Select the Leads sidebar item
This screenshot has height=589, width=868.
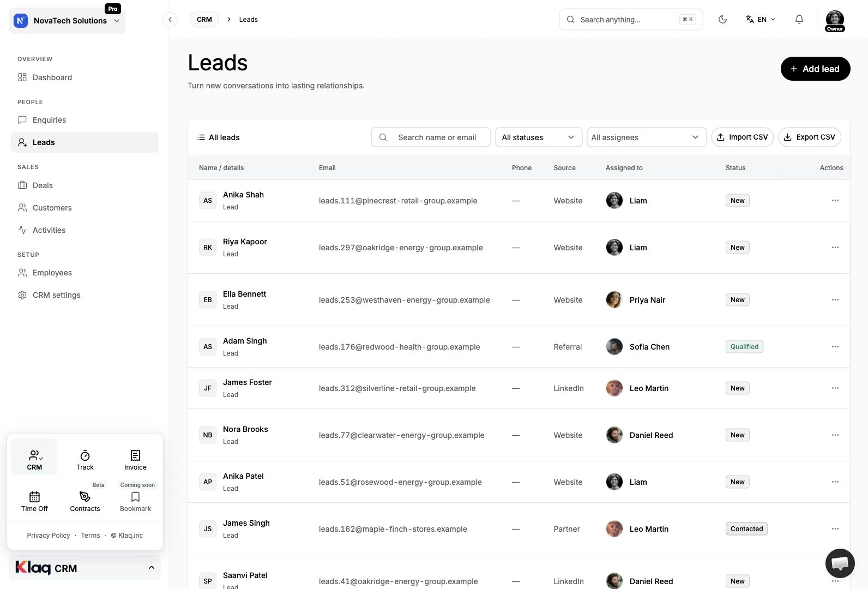[85, 142]
